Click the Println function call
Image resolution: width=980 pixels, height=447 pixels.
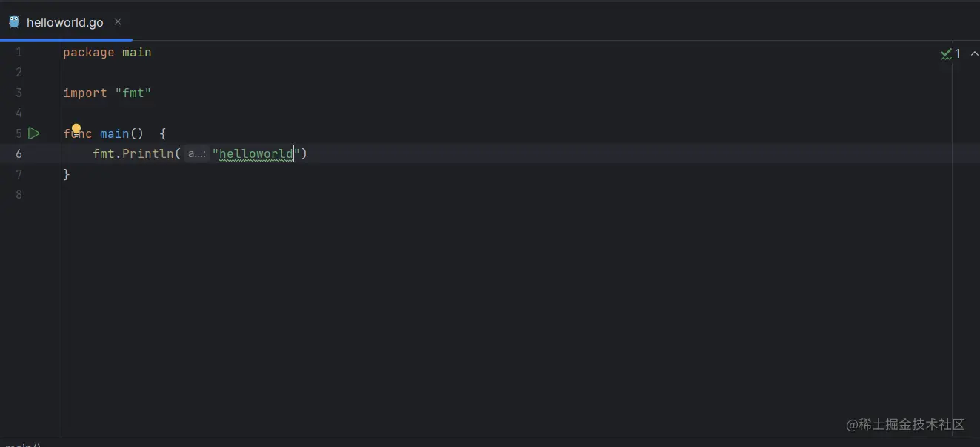click(x=148, y=154)
